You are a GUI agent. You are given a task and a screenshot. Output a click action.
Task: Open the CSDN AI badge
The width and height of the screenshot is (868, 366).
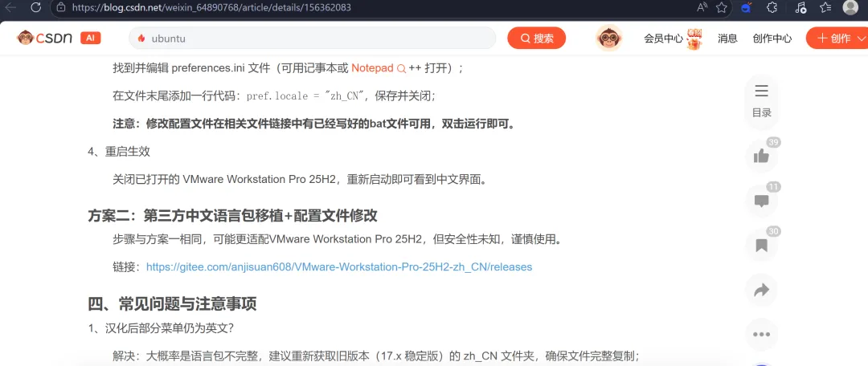tap(91, 38)
